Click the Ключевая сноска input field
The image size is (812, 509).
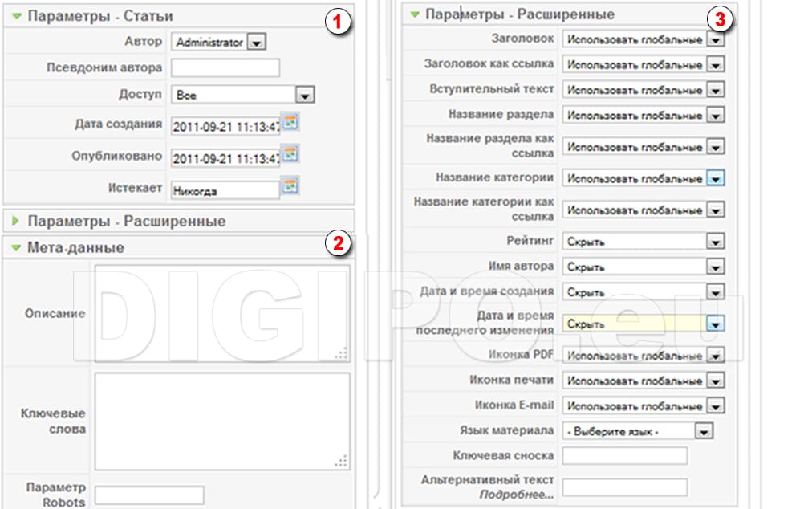[626, 455]
